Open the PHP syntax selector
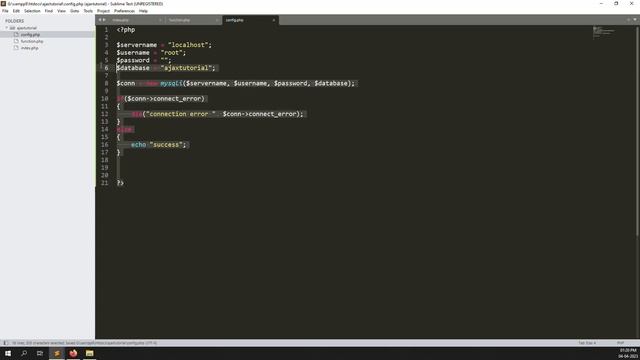The image size is (640, 360). pyautogui.click(x=620, y=343)
